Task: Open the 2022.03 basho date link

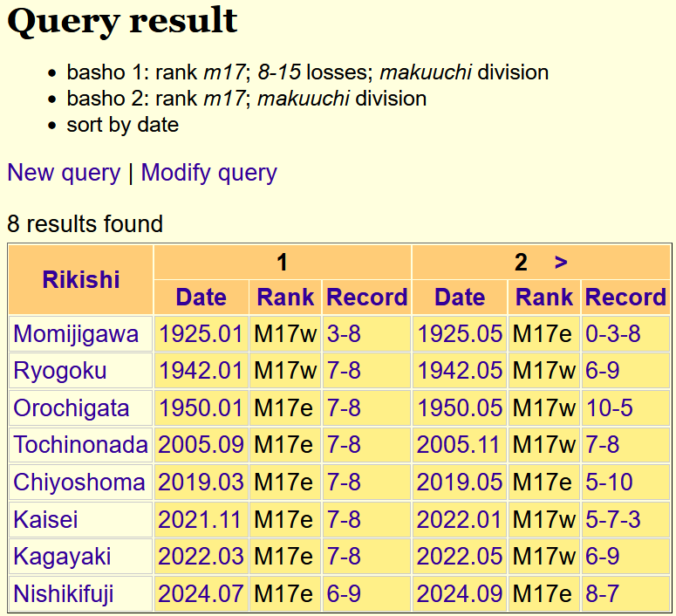Action: (201, 557)
